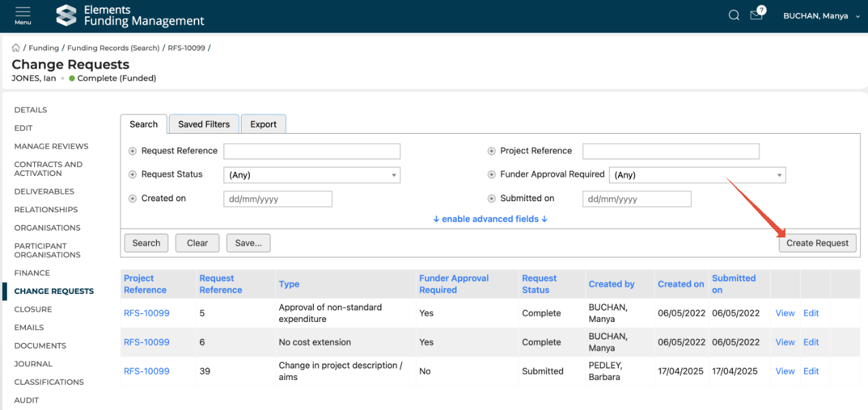The image size is (868, 410).
Task: Click the Elements Funding Management logo
Action: point(130,16)
